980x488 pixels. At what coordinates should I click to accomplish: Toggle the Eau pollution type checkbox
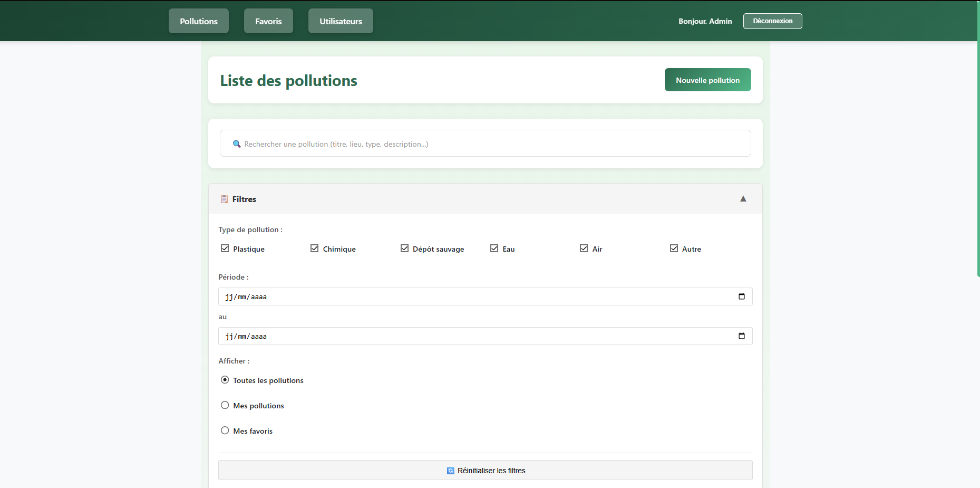click(494, 248)
